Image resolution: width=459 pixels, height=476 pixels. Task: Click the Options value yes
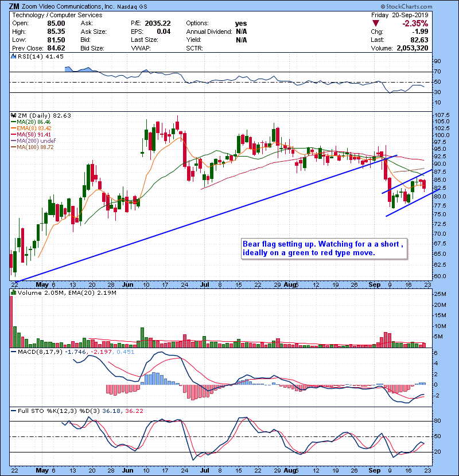(241, 24)
